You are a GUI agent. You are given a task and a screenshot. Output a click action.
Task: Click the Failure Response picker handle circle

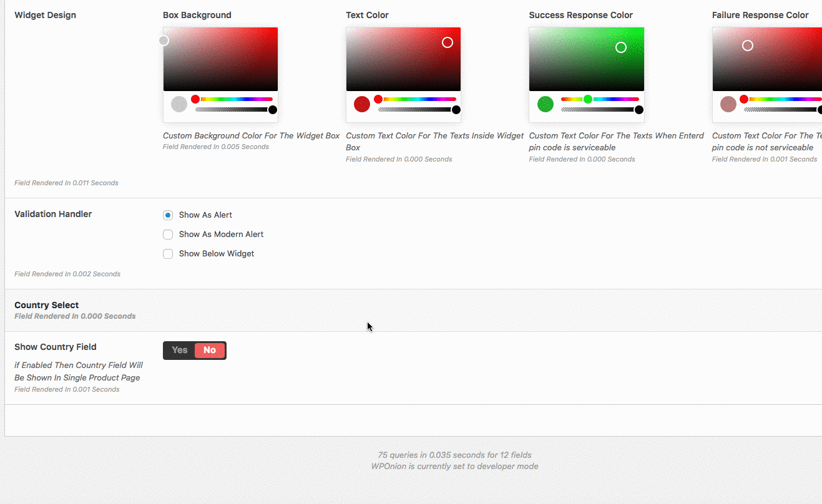tap(748, 46)
